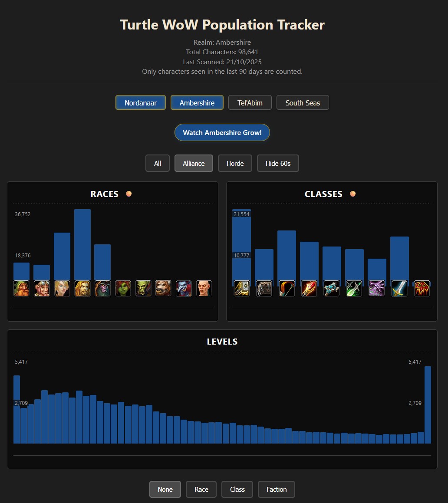Screen dimensions: 448x503
Task: Click the Warlock bar in Classes chart
Action: pyautogui.click(x=377, y=270)
